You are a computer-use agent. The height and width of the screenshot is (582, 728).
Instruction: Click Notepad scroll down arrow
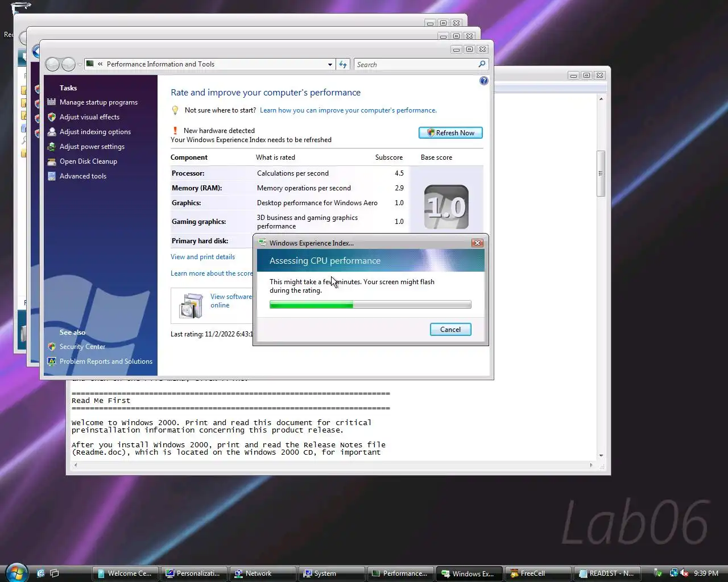coord(601,456)
